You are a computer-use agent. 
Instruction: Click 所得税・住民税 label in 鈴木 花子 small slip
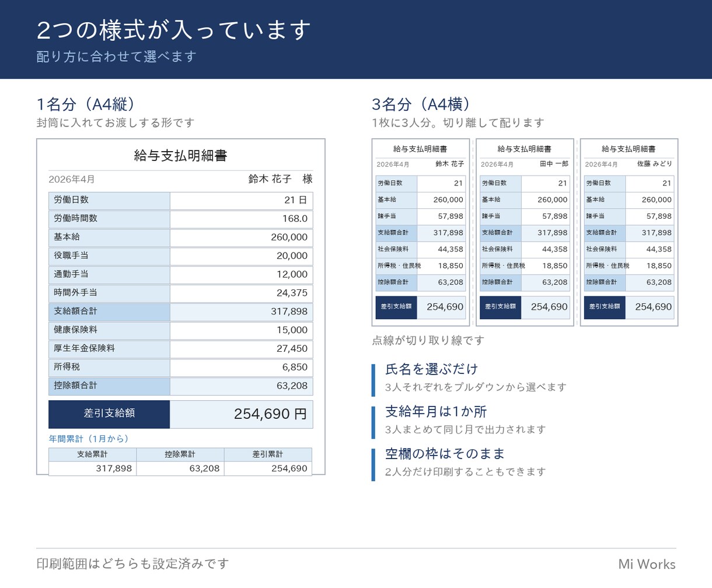[x=397, y=266]
